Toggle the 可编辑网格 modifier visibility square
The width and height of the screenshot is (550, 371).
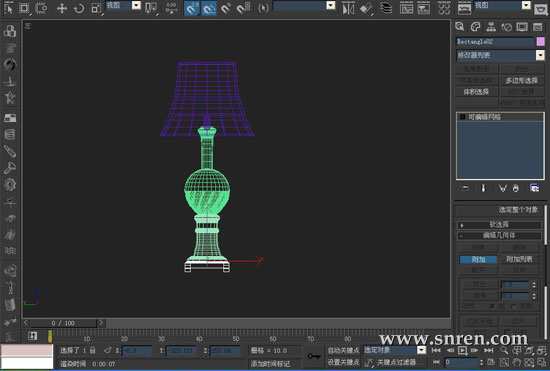coord(462,117)
